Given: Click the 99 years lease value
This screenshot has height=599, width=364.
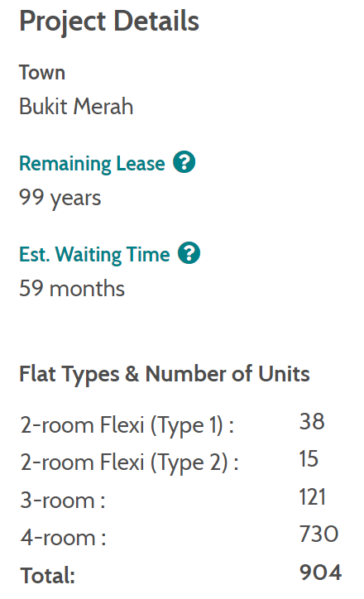Looking at the screenshot, I should click(x=60, y=198).
